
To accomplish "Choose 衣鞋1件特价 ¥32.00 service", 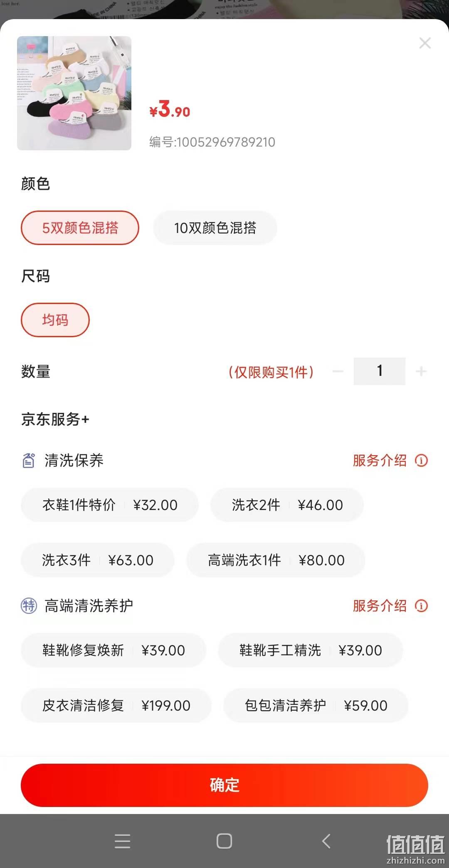I will pyautogui.click(x=110, y=505).
